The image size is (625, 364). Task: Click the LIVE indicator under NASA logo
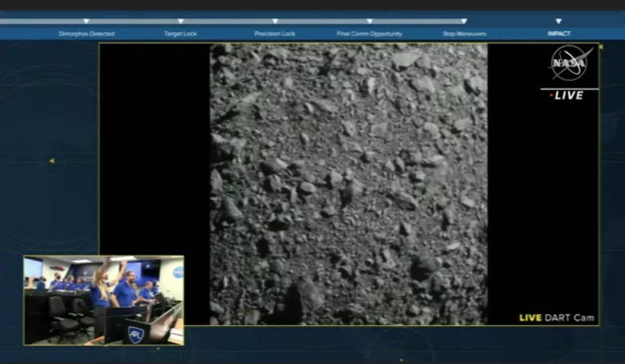click(567, 95)
